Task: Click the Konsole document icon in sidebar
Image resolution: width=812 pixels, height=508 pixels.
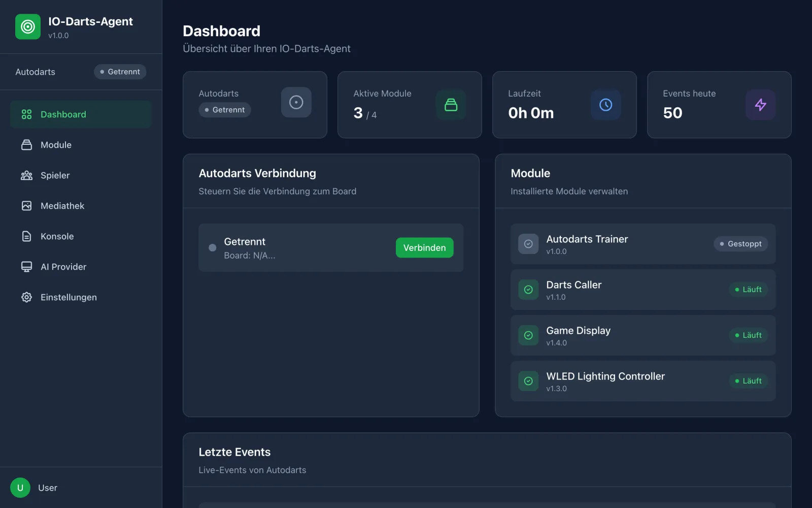Action: tap(26, 236)
